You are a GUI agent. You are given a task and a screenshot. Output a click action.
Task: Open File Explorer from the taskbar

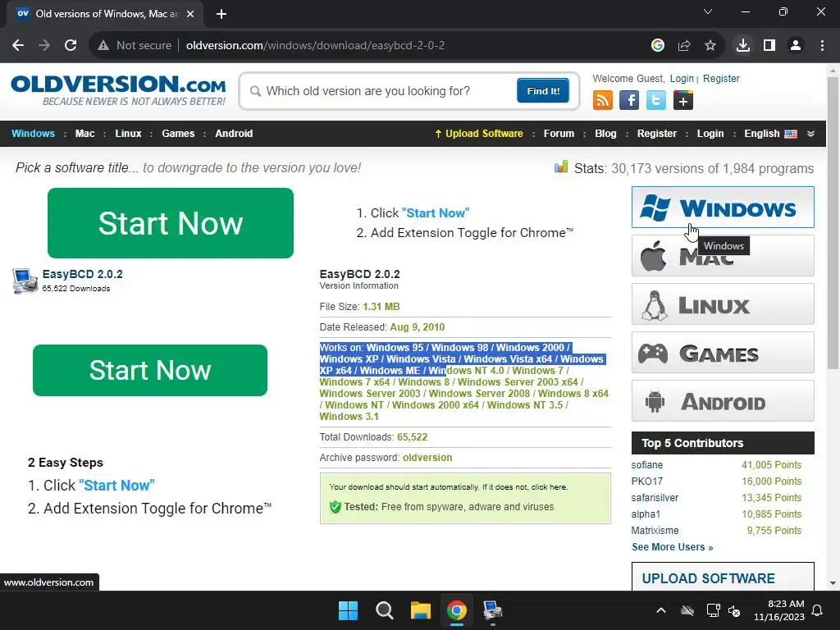coord(421,610)
